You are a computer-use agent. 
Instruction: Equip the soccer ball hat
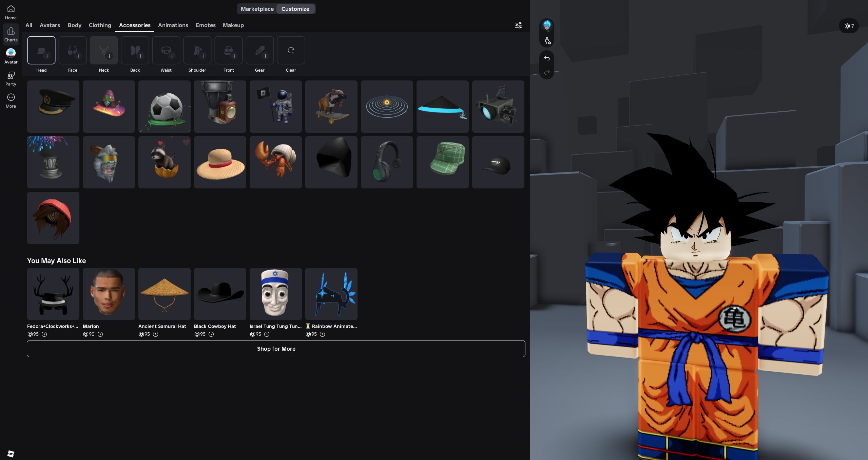click(165, 107)
